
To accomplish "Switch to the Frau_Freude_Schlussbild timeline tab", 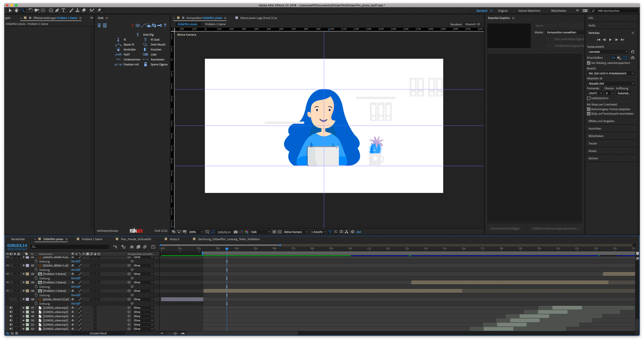I will [136, 239].
